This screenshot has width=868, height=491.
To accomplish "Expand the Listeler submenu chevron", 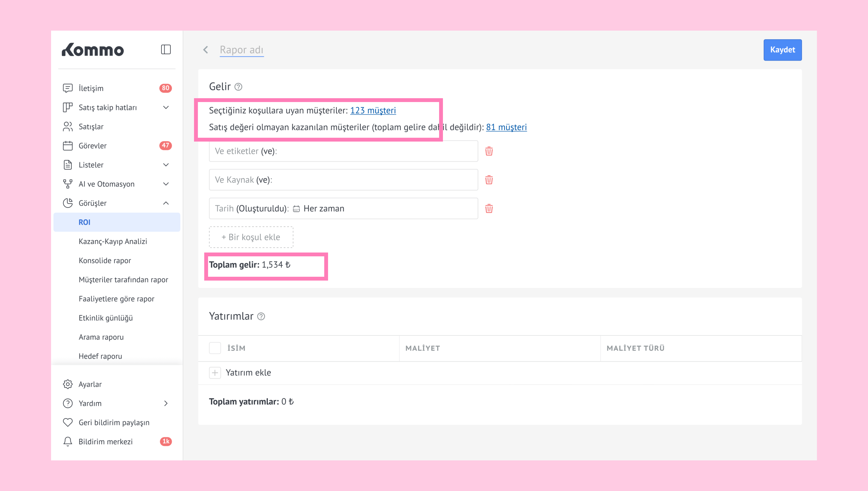I will (166, 165).
